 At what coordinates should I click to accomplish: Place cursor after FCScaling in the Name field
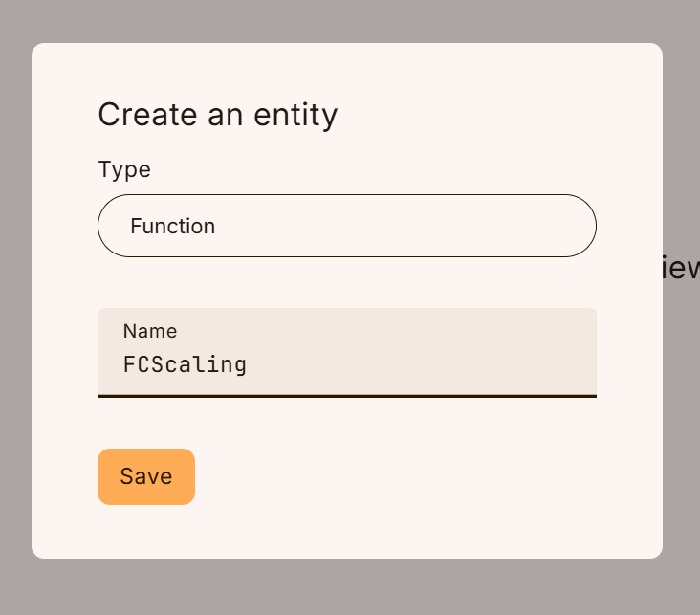[249, 365]
